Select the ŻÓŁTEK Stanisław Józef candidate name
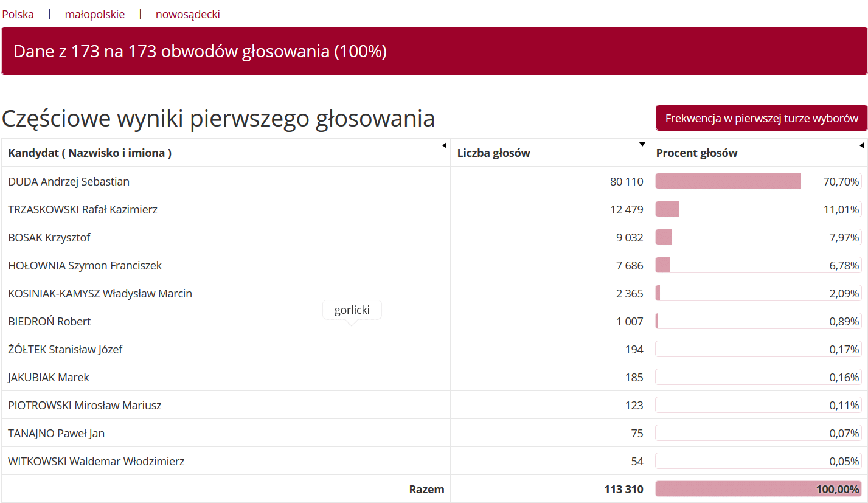This screenshot has height=503, width=868. (66, 349)
